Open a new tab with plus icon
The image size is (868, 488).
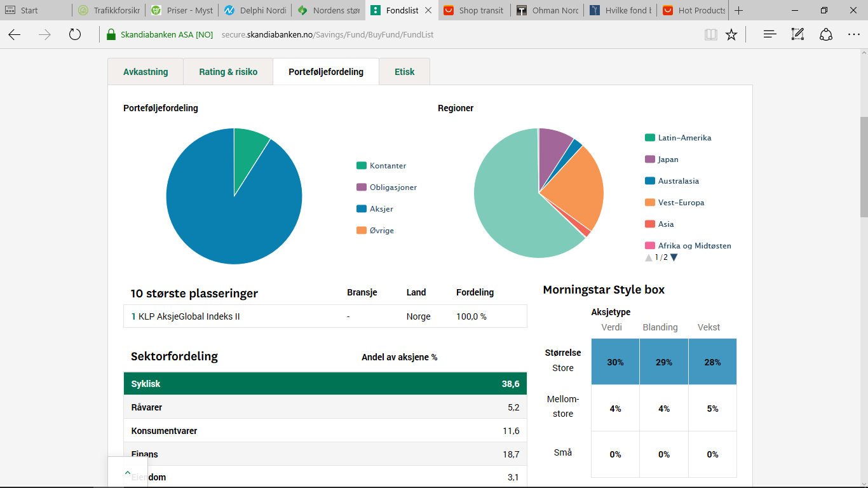click(x=738, y=10)
